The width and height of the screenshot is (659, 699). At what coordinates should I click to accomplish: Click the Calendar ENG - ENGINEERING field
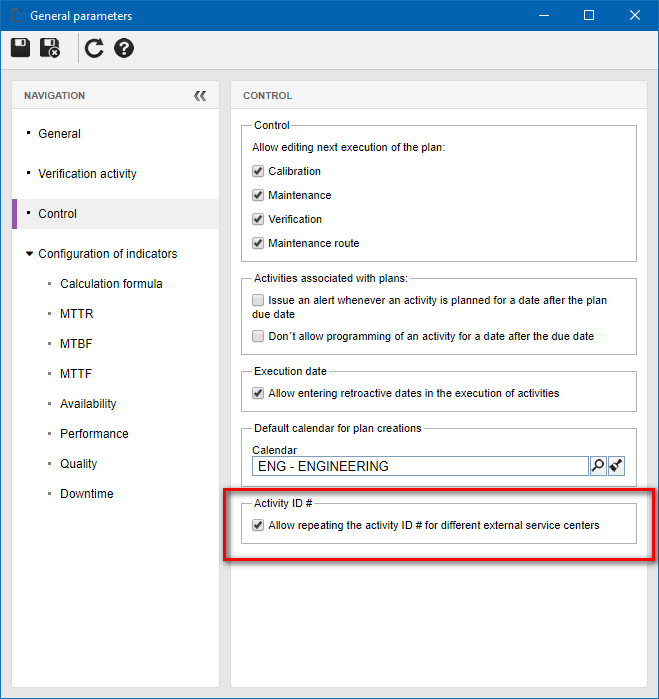click(420, 466)
